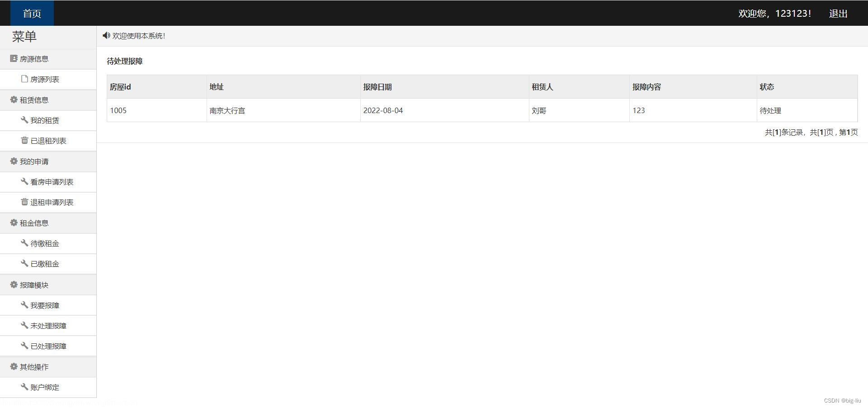Click the wrench icon beside 我的租赁
Viewport: 868px width, 408px height.
24,120
